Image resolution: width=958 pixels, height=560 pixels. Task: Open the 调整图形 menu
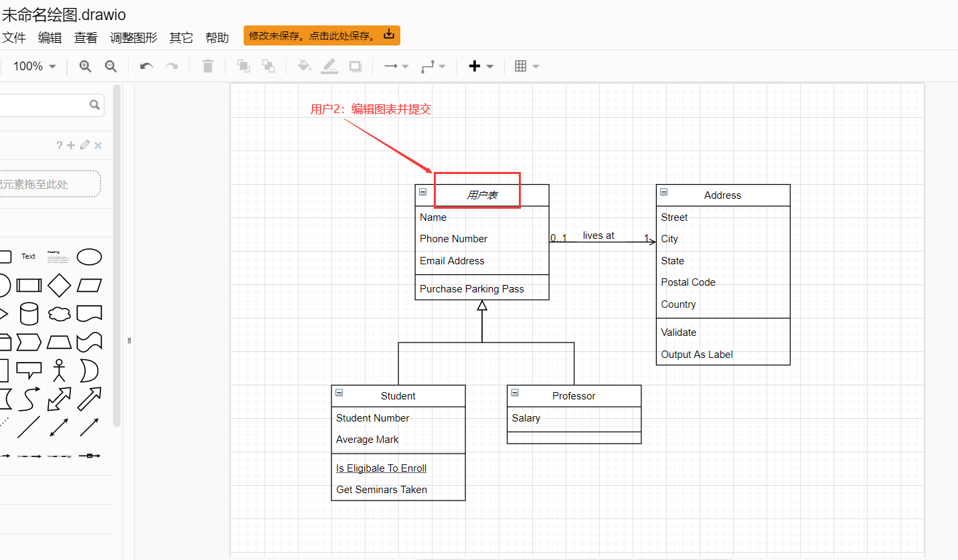[x=134, y=38]
